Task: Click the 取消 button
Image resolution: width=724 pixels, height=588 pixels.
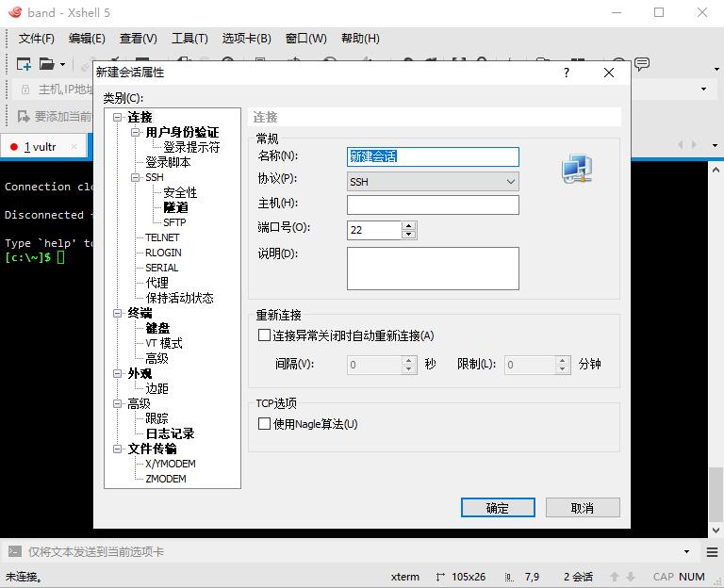Action: 583,508
